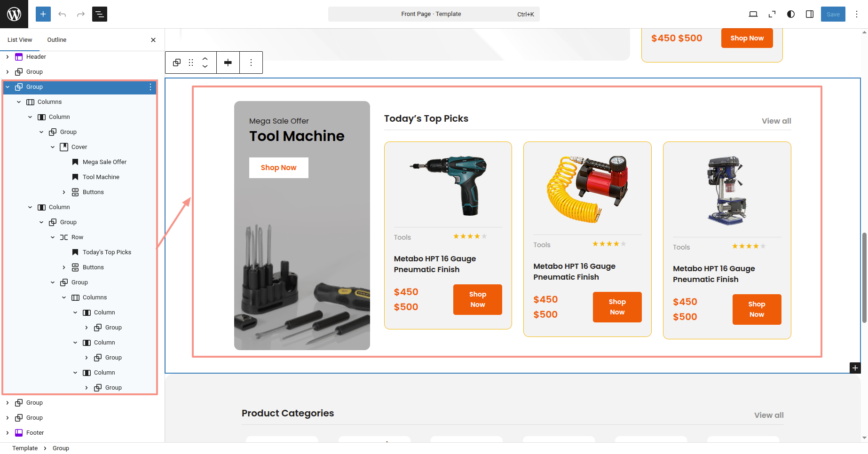This screenshot has width=868, height=454.
Task: Click the Redo arrow
Action: [x=81, y=14]
